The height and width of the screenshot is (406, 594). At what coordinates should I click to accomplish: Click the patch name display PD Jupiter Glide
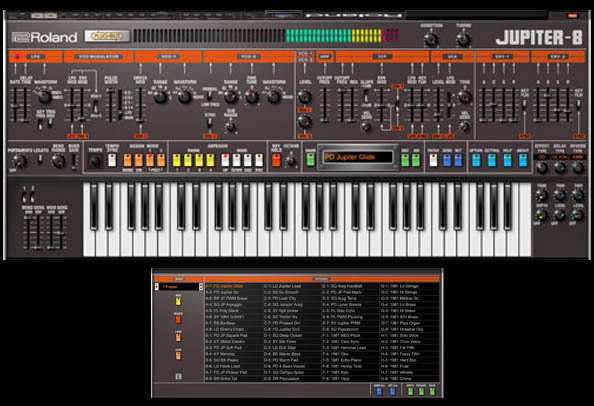pyautogui.click(x=358, y=157)
